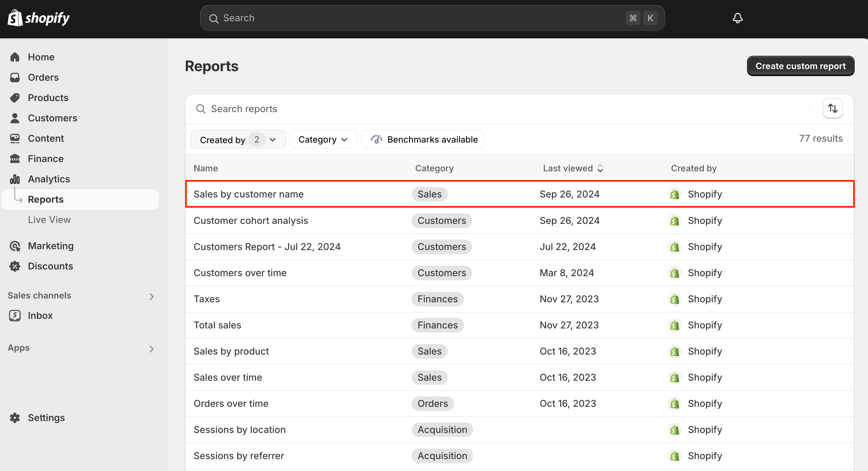The width and height of the screenshot is (868, 471).
Task: Open Finance via bank building icon
Action: [x=15, y=159]
